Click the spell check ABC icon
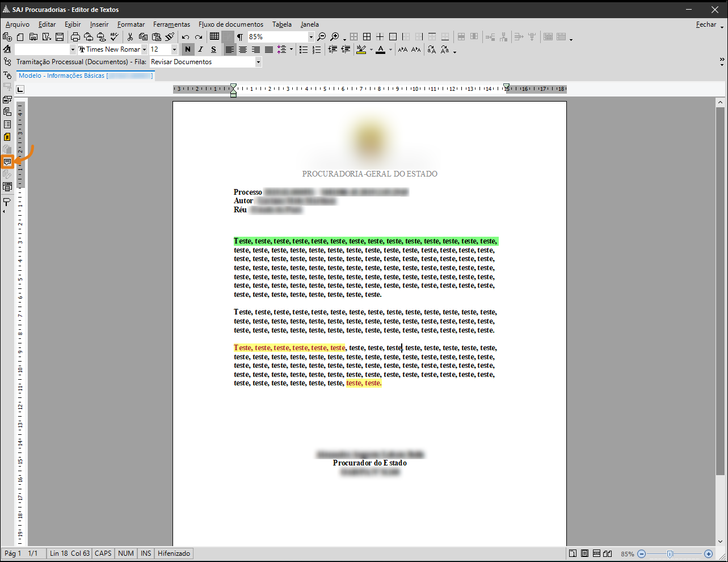The height and width of the screenshot is (562, 728). click(x=115, y=37)
